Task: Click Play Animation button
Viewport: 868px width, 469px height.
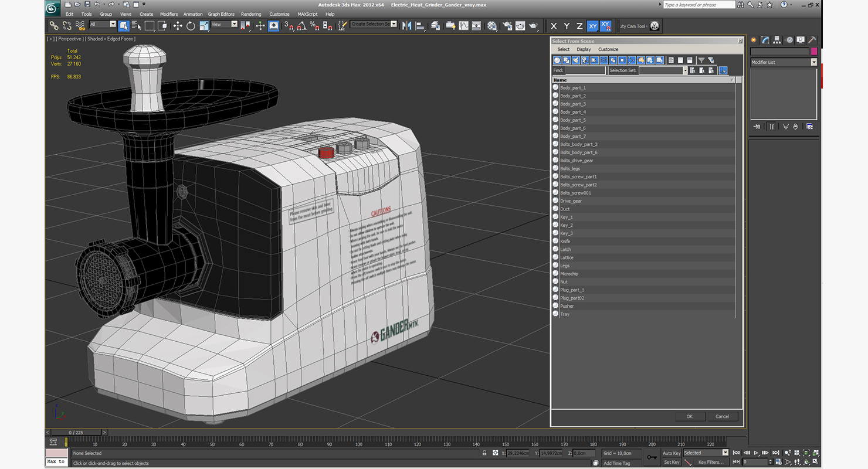Action: point(757,453)
